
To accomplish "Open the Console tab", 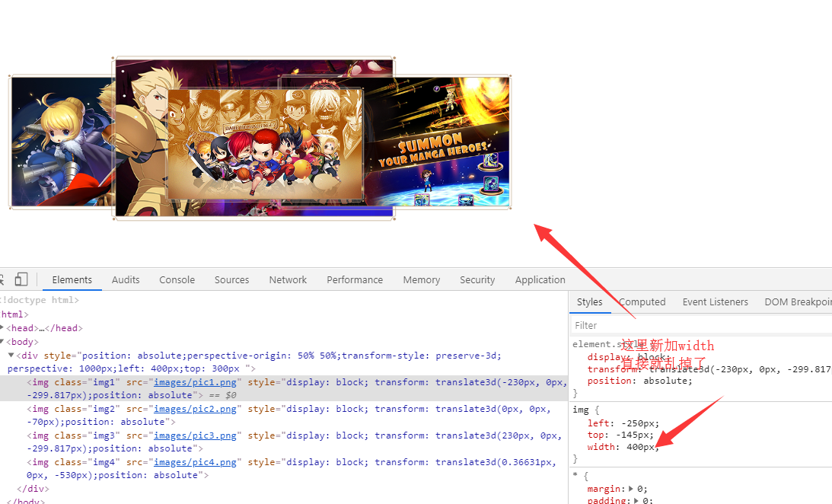I will 177,279.
